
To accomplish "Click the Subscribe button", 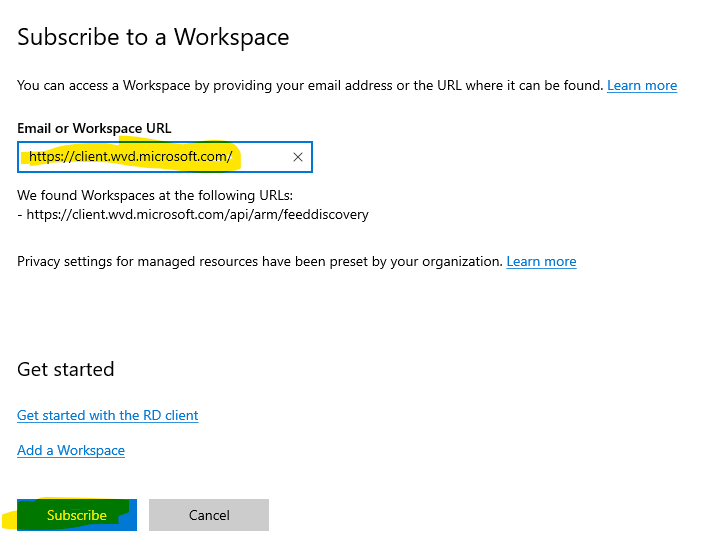I will click(77, 515).
